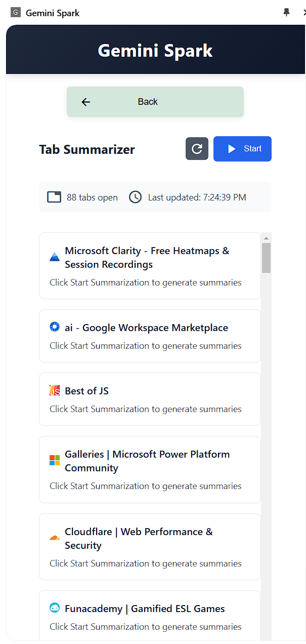Click the Google Workspace Marketplace favicon

pyautogui.click(x=55, y=327)
